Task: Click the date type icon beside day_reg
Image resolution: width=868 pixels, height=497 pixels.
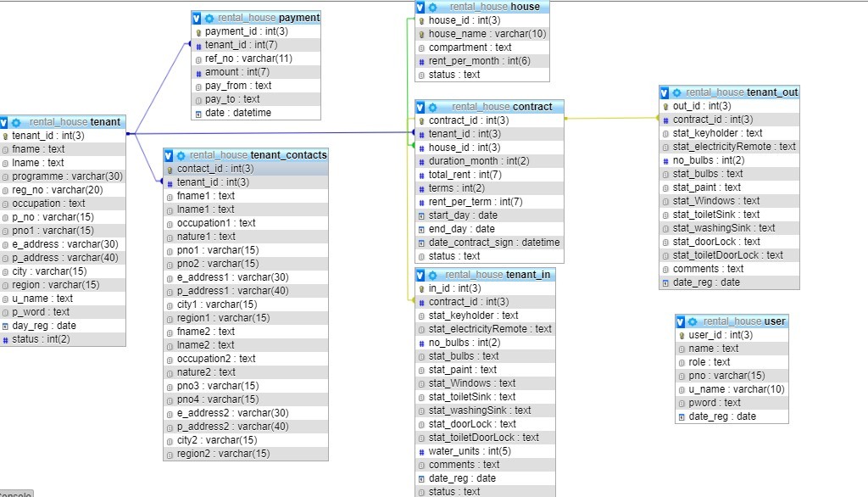Action: coord(6,327)
